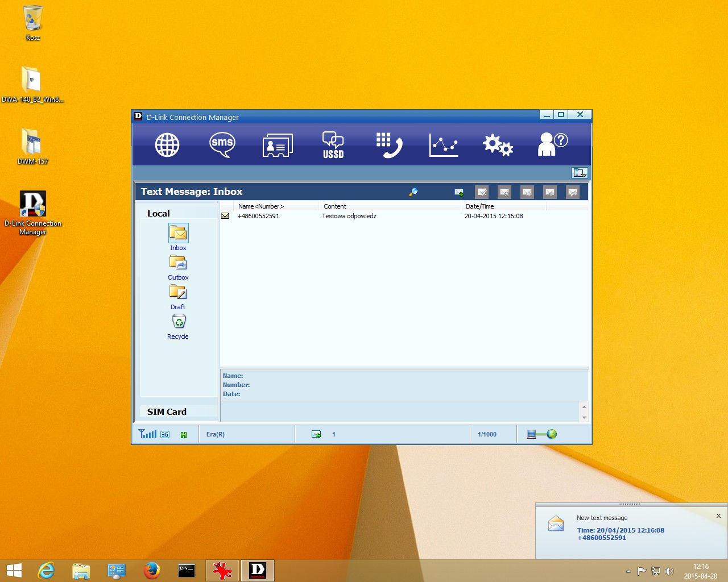Click 'Testowa odpowiedz' message content

(349, 216)
